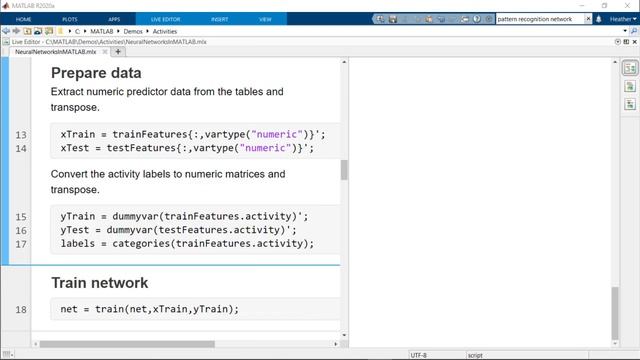Click the Live Editor panel icon
640x360 pixels.
[6, 42]
